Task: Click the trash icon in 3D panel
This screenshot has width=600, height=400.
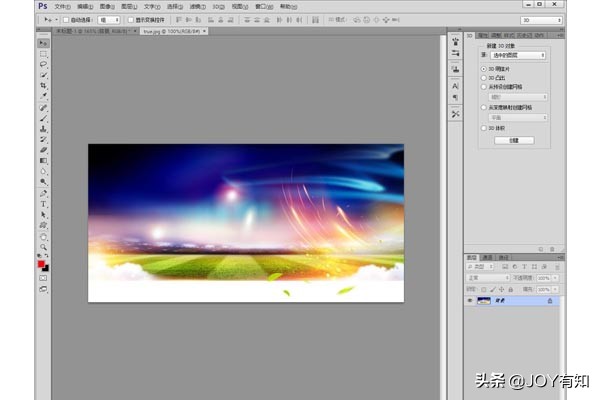Action: [552, 249]
